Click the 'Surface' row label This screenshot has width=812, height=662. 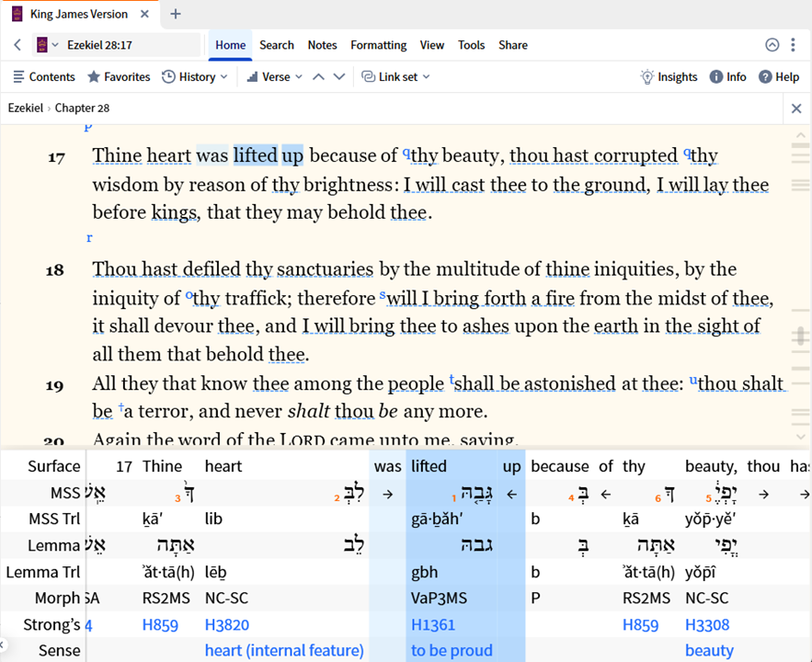[x=54, y=466]
